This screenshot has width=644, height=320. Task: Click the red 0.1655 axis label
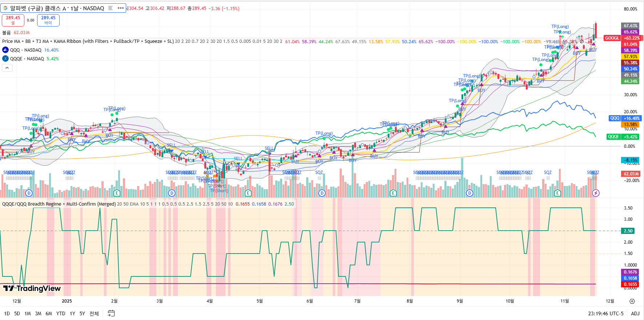(x=630, y=284)
